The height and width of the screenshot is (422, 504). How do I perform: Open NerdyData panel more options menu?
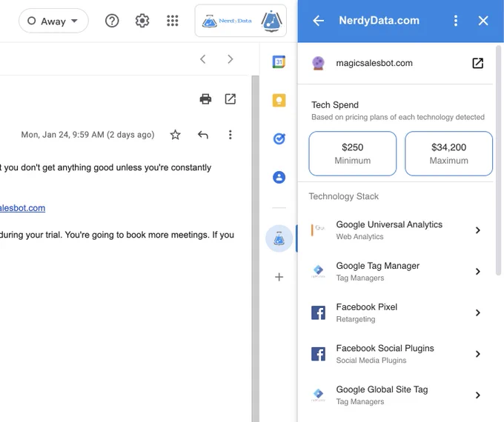coord(456,21)
